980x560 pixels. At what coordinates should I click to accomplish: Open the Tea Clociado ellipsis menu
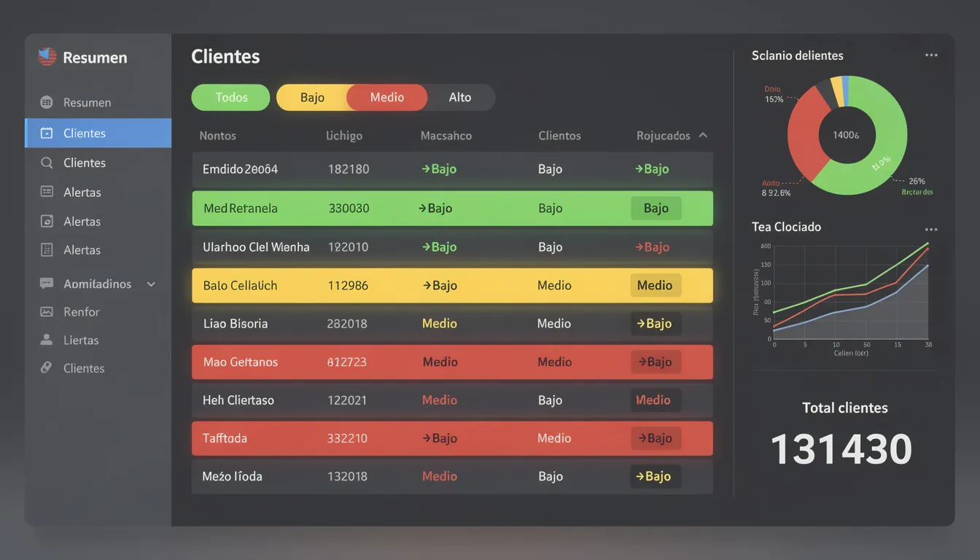point(931,228)
